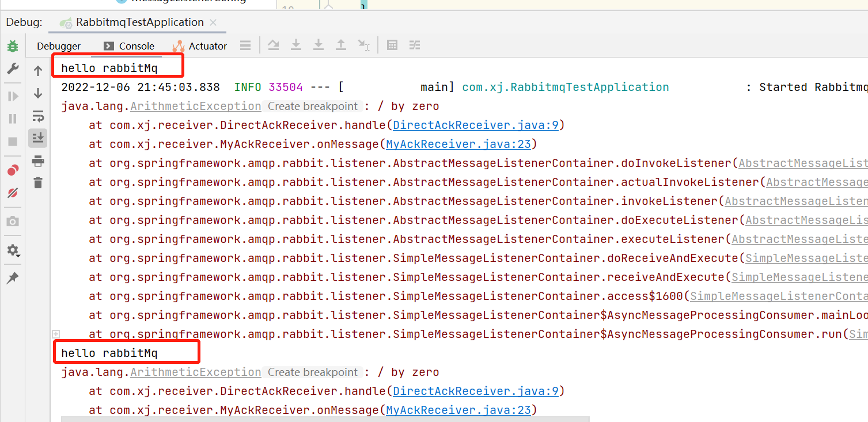
Task: Click the Step Out toolbar icon
Action: (x=341, y=45)
